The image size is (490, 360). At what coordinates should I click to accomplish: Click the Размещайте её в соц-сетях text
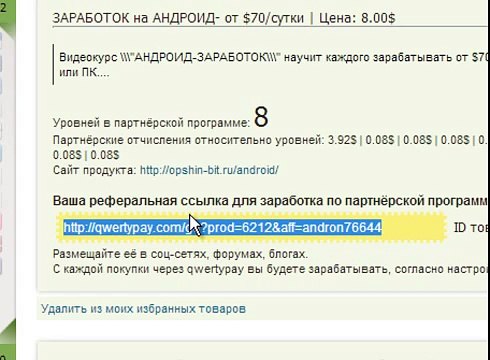(180, 254)
